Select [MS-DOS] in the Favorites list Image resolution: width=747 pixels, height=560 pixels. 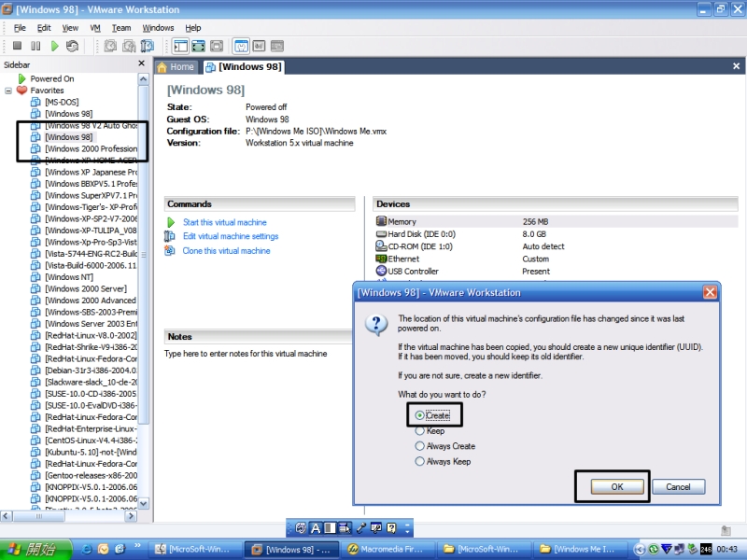click(62, 102)
